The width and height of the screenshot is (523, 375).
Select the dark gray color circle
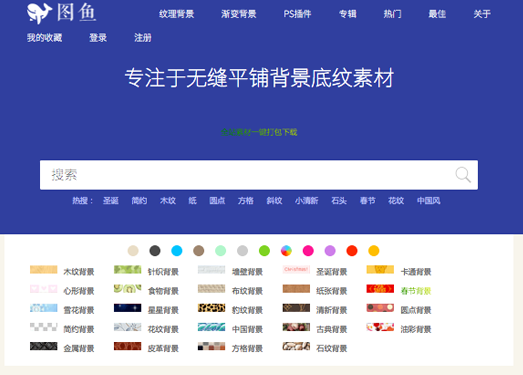pos(155,251)
